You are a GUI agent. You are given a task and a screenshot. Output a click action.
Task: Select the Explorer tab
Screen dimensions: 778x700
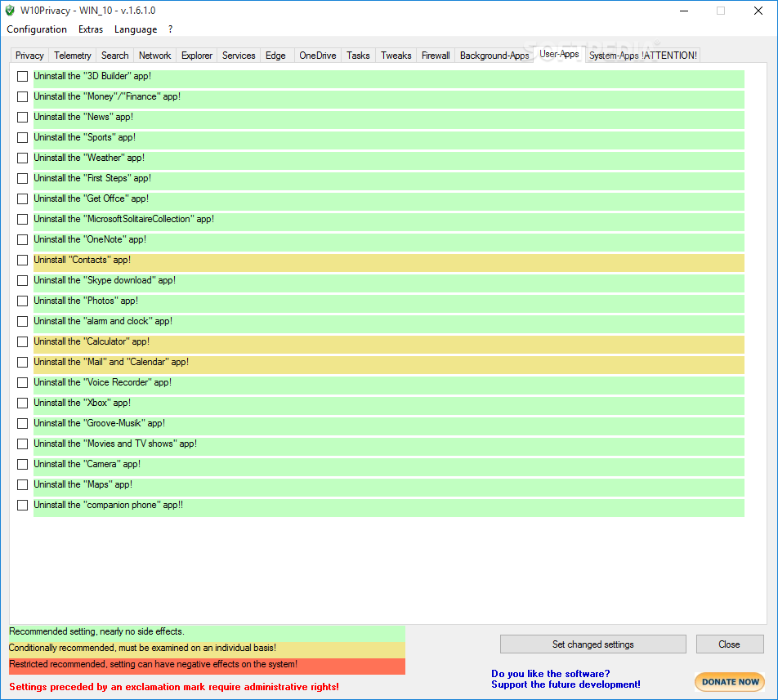coord(197,56)
